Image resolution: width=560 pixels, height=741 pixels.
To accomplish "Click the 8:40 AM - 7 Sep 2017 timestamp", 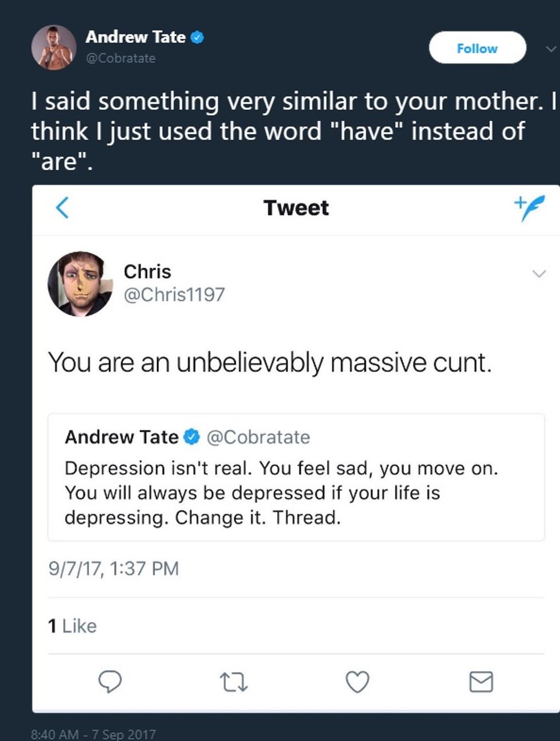I will pyautogui.click(x=93, y=734).
